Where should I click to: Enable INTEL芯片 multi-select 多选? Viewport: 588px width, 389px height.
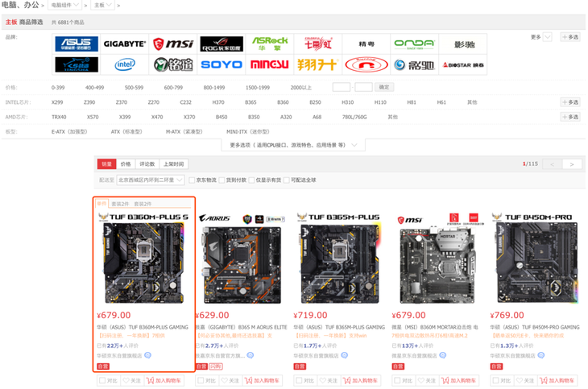tap(570, 102)
